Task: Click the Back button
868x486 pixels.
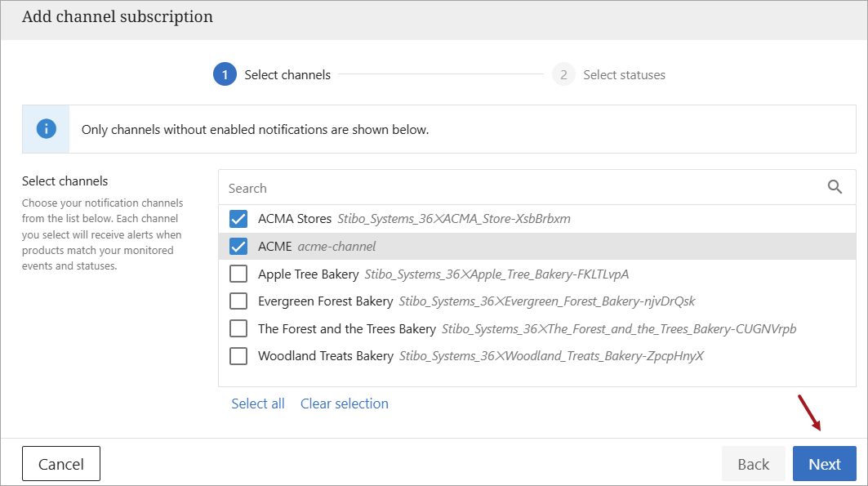Action: point(753,464)
